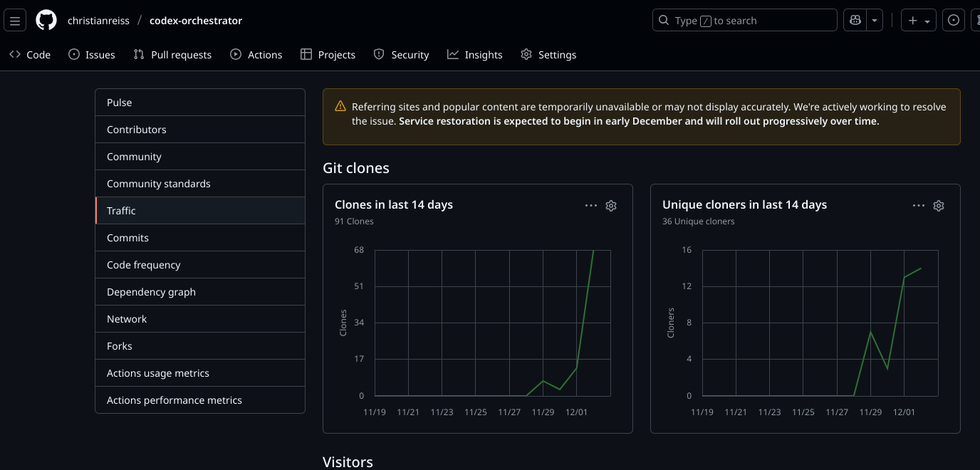Click the search input field

tap(744, 21)
